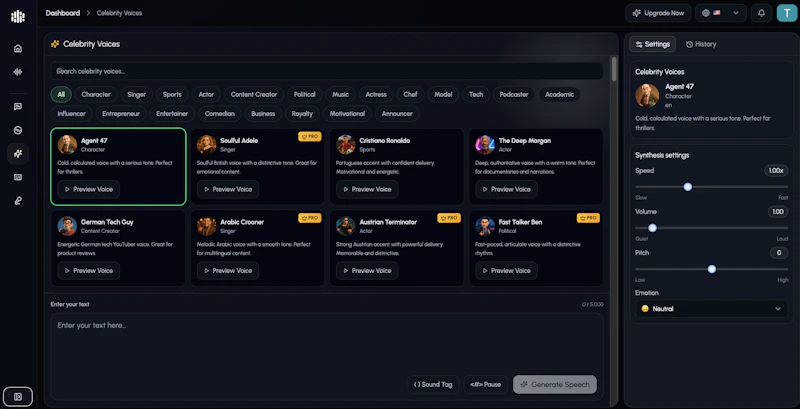Click the Agent 47 avatar in the card

point(67,144)
